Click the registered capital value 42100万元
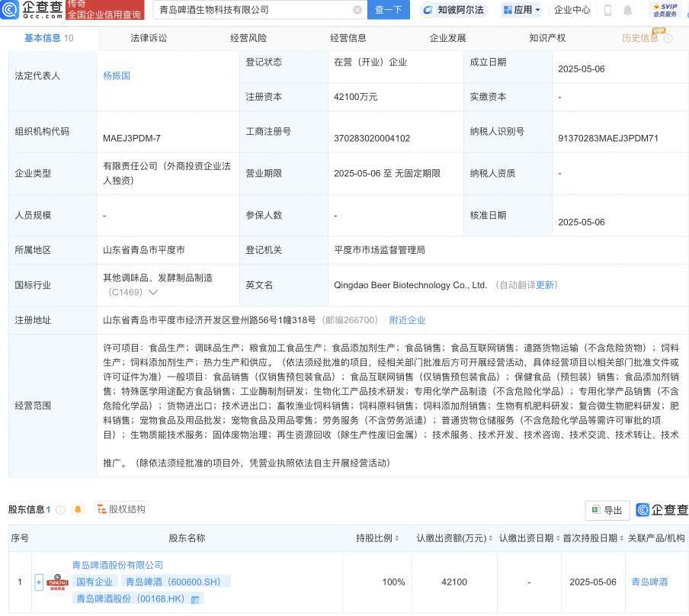 coord(355,97)
